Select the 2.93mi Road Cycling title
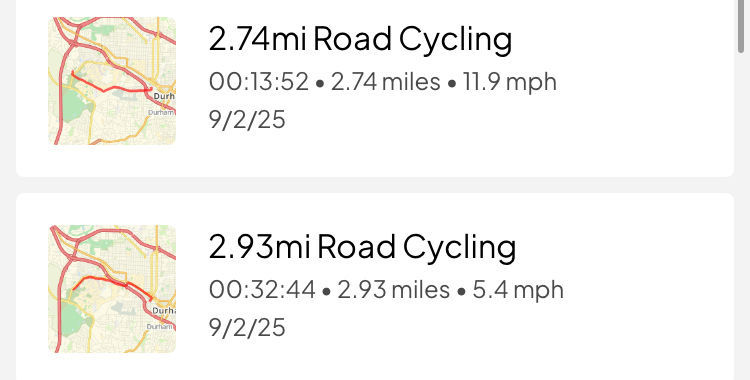The height and width of the screenshot is (380, 750). click(x=362, y=247)
